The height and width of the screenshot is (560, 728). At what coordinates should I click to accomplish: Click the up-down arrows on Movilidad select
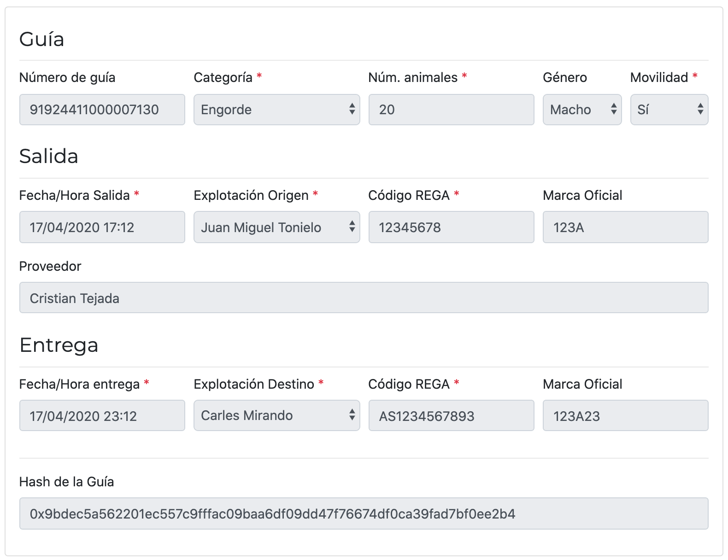click(700, 109)
